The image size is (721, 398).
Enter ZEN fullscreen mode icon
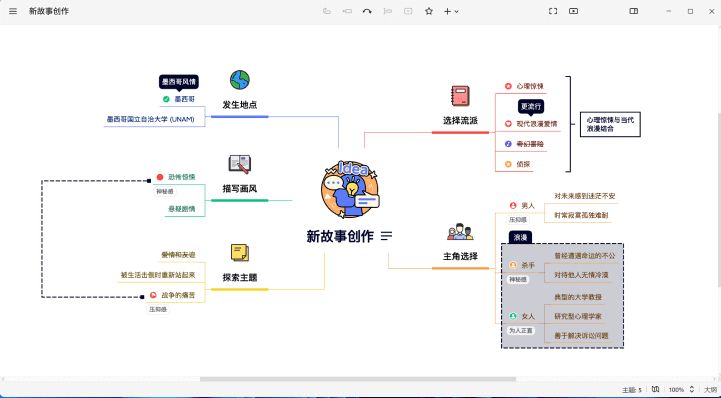[x=553, y=11]
